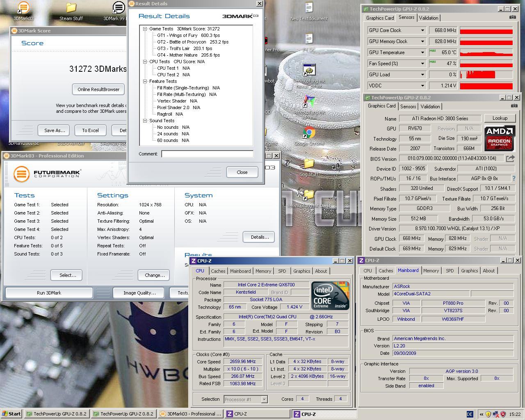This screenshot has height=420, width=525.
Task: Click the Bus Interface question mark icon
Action: coord(514,178)
